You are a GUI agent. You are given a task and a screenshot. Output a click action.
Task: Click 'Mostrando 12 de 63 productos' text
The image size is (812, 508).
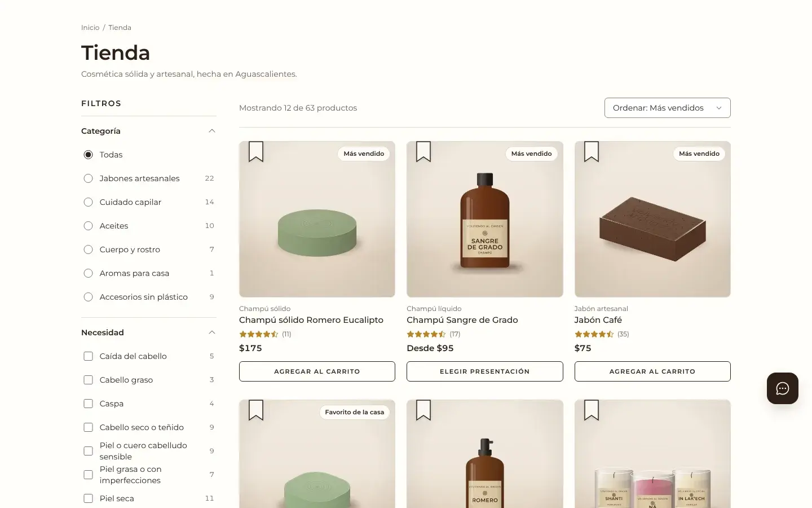click(298, 108)
